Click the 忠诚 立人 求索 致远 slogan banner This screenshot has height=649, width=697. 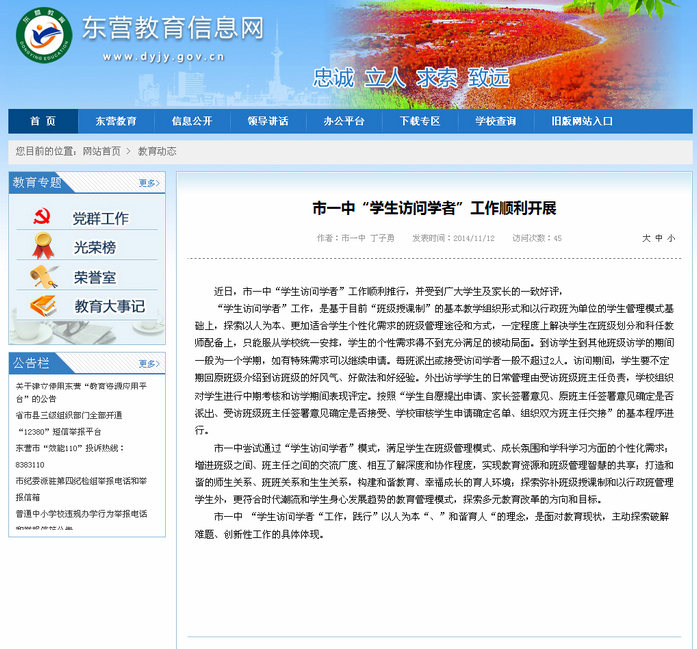click(411, 78)
